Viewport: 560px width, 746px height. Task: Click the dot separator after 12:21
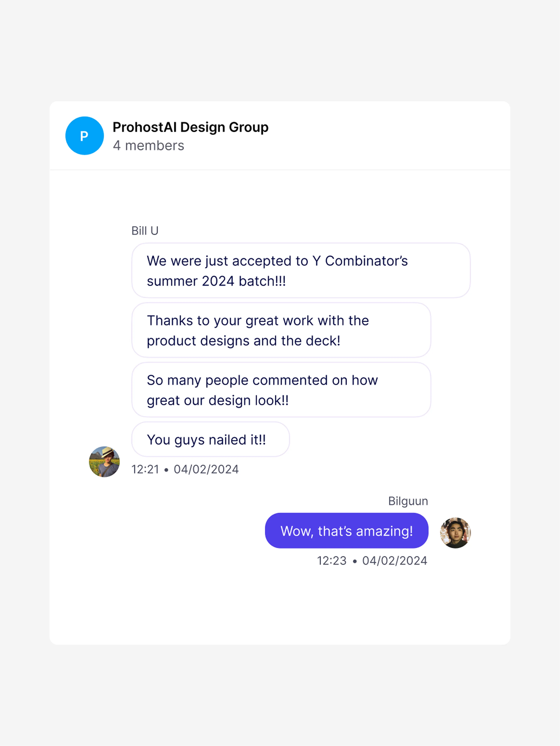point(166,470)
